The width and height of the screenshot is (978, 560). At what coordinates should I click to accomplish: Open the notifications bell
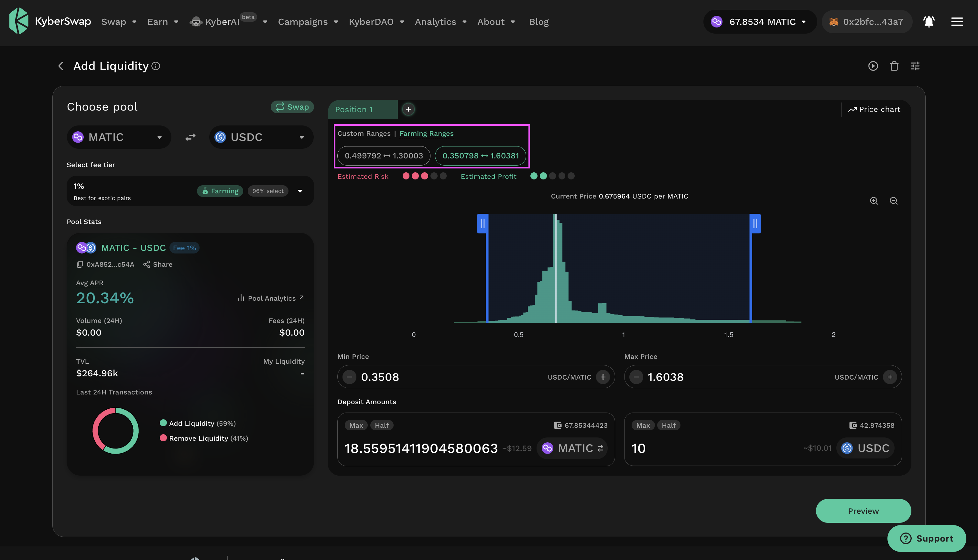929,22
